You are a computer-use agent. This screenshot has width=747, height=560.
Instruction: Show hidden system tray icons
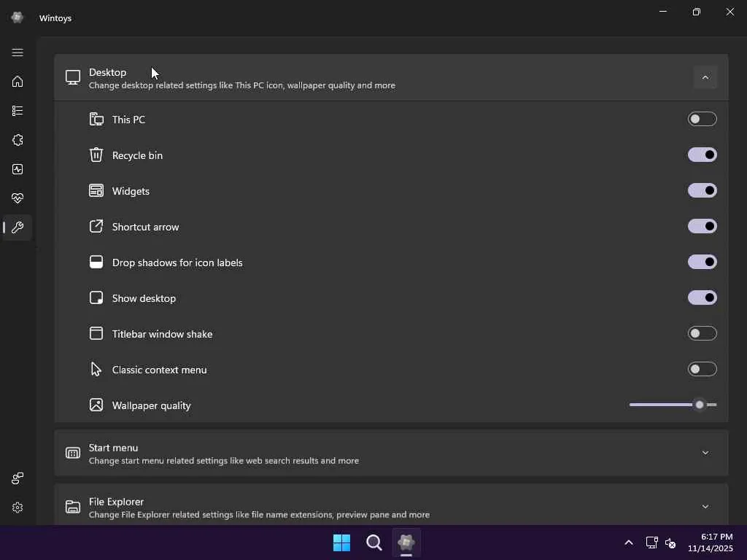[629, 542]
